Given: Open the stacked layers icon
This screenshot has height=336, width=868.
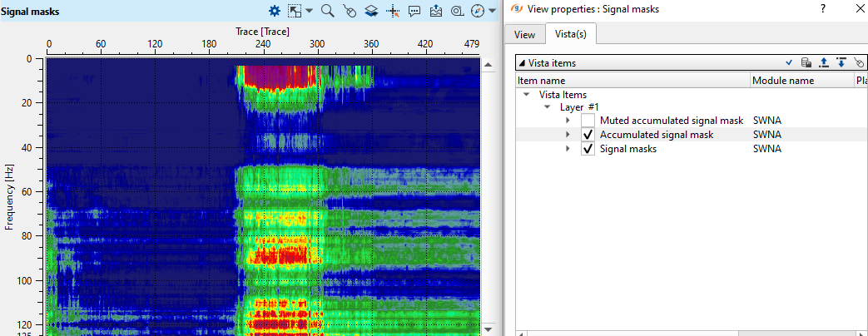Looking at the screenshot, I should 371,11.
